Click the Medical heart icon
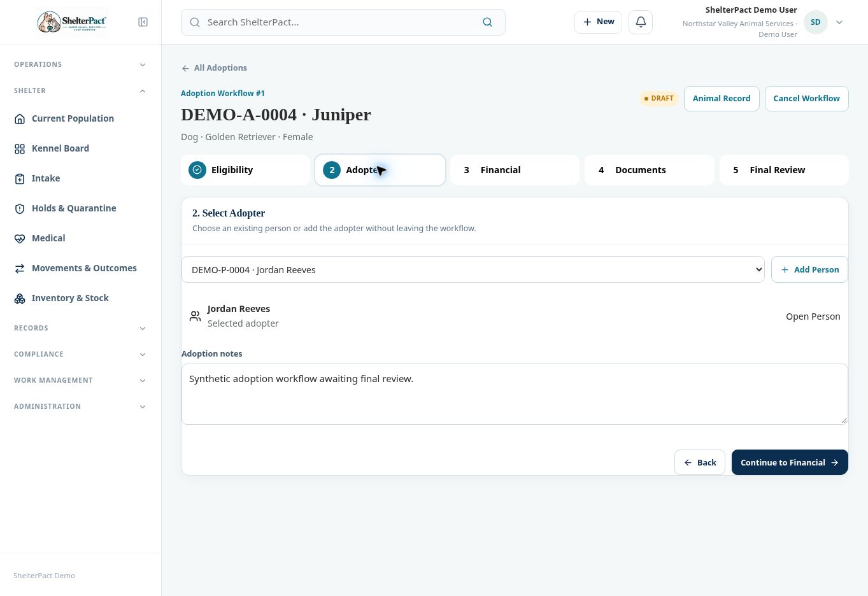The image size is (868, 596). (x=20, y=239)
